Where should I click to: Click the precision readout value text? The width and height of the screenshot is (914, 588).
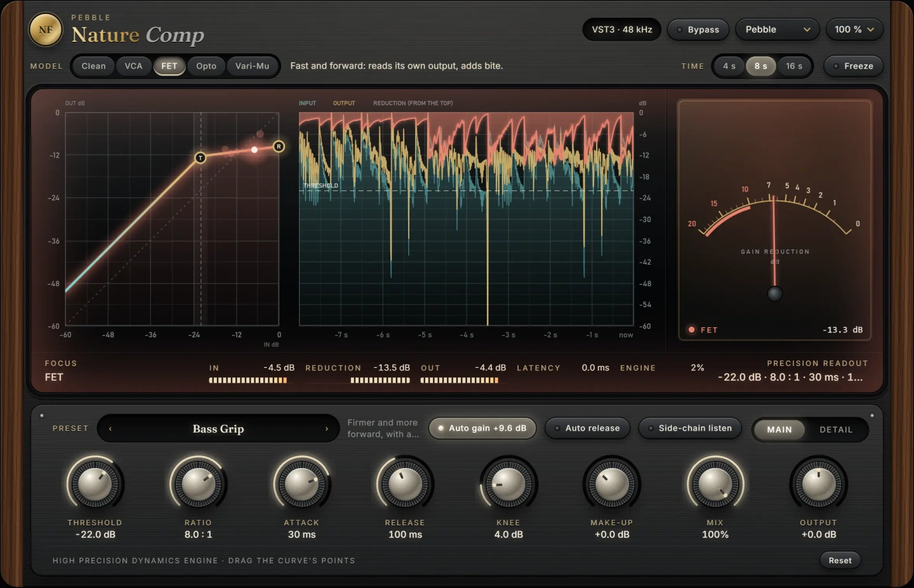tap(790, 377)
